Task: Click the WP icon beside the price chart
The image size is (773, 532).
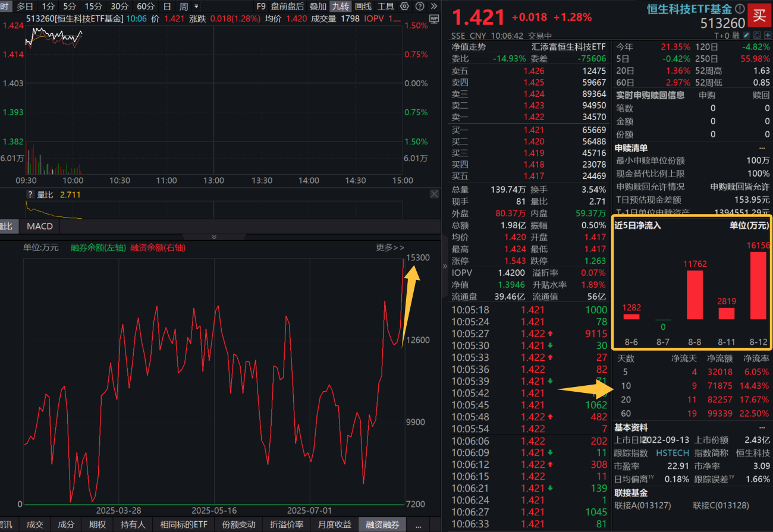Action: tap(433, 19)
